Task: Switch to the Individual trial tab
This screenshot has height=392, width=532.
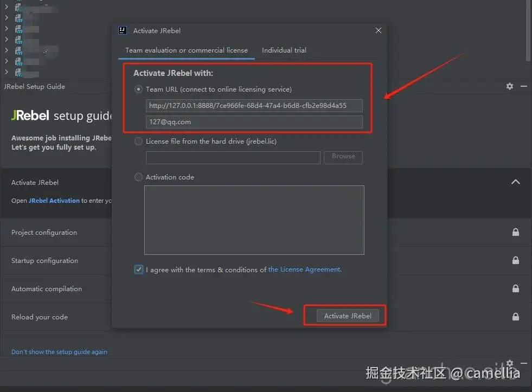Action: (x=284, y=50)
